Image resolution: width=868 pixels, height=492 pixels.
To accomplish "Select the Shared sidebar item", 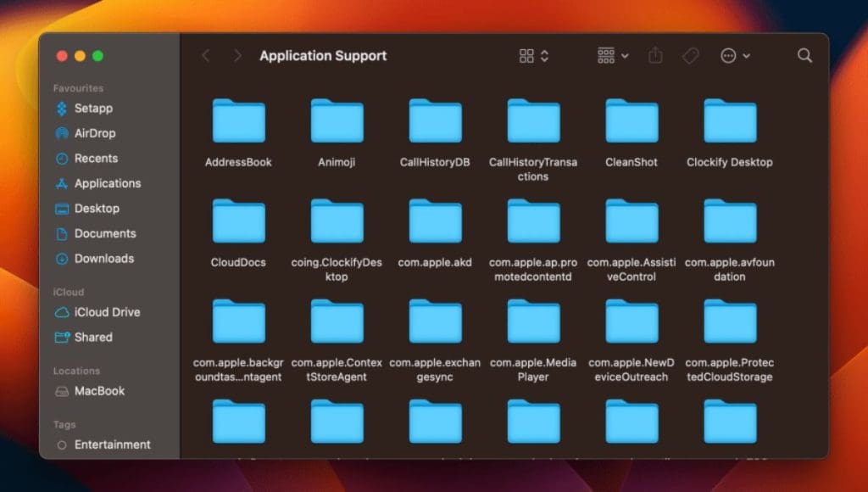I will click(x=84, y=337).
